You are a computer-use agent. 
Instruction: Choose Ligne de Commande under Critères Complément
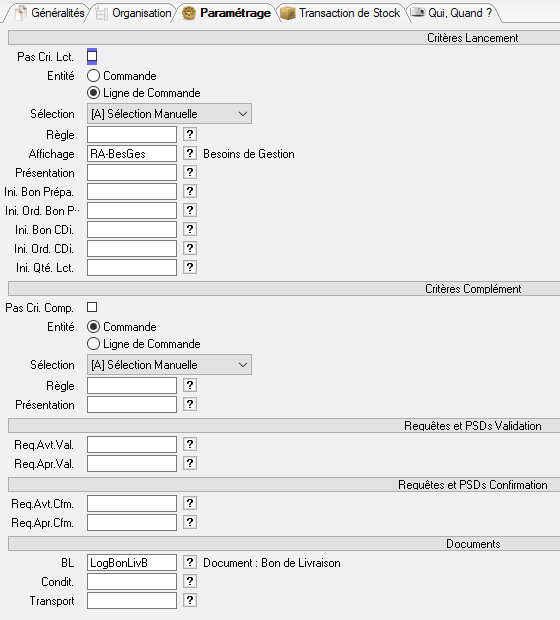pyautogui.click(x=93, y=344)
